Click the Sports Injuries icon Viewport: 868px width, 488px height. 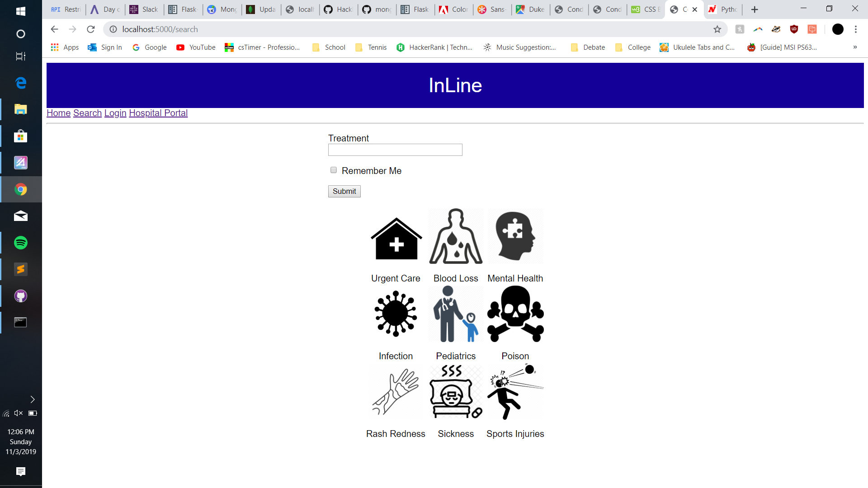tap(515, 392)
